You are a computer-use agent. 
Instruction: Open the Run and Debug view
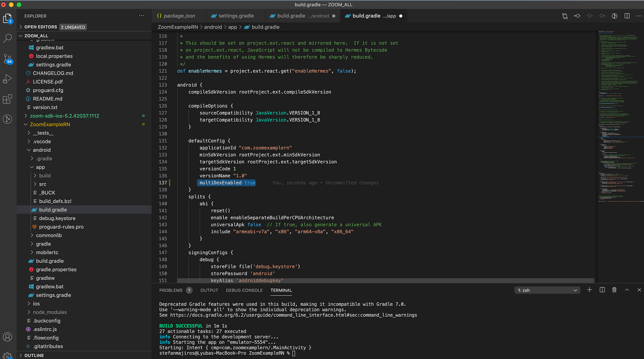8,79
